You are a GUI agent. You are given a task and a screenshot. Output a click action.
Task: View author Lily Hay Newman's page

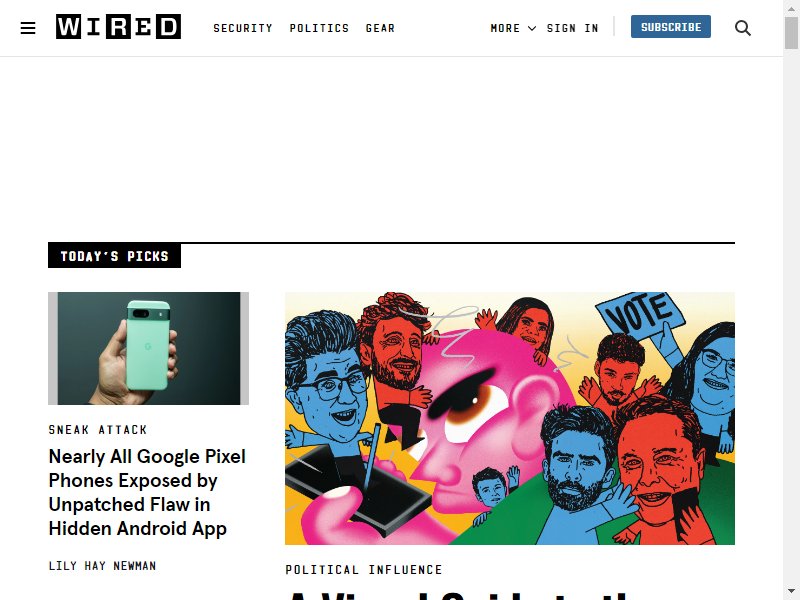(x=103, y=566)
